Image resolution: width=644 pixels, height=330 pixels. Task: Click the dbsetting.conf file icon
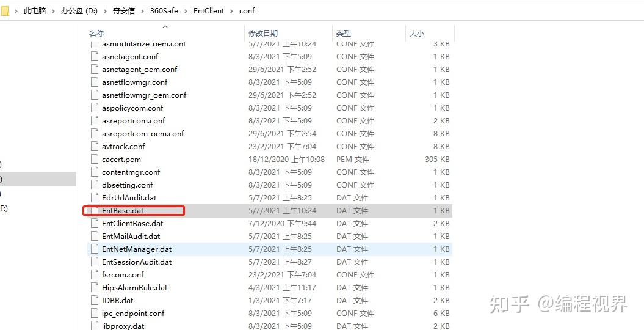(95, 185)
